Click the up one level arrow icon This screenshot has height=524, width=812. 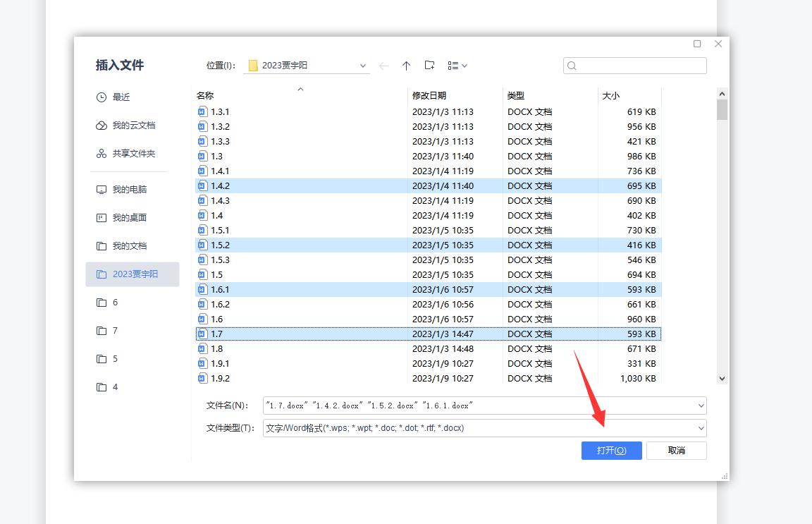point(406,66)
